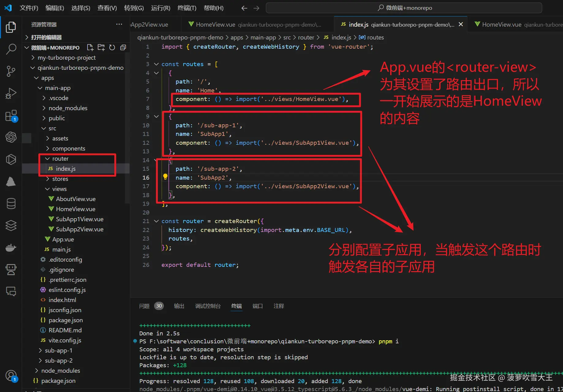
Task: Open the 运行(R) menu
Action: pos(160,8)
